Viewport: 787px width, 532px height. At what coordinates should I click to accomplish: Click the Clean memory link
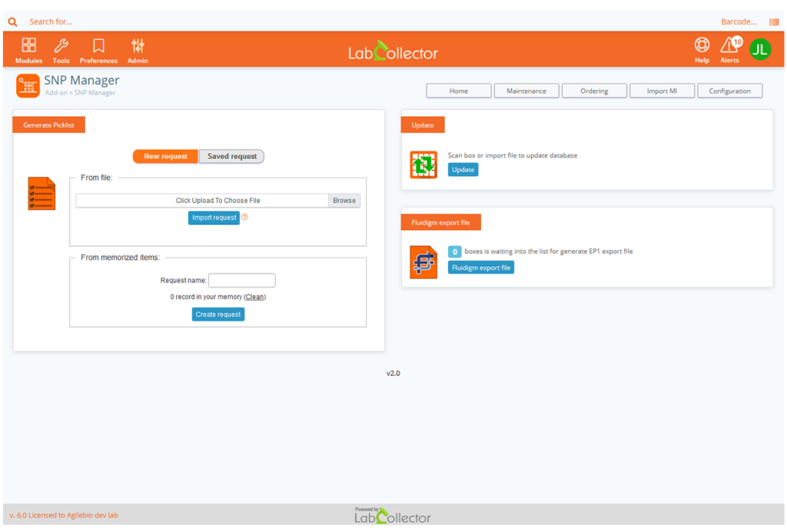254,297
